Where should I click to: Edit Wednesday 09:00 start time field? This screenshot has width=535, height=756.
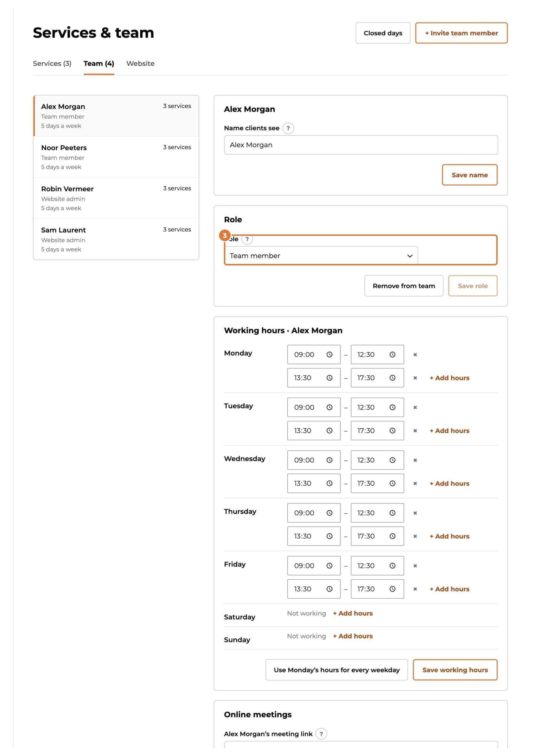coord(314,460)
